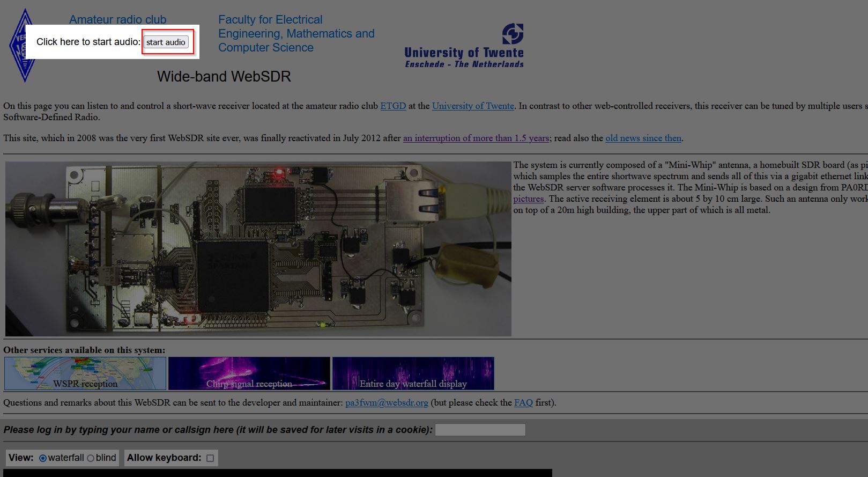Image resolution: width=868 pixels, height=477 pixels.
Task: Click the name or callsign input field
Action: pyautogui.click(x=480, y=430)
